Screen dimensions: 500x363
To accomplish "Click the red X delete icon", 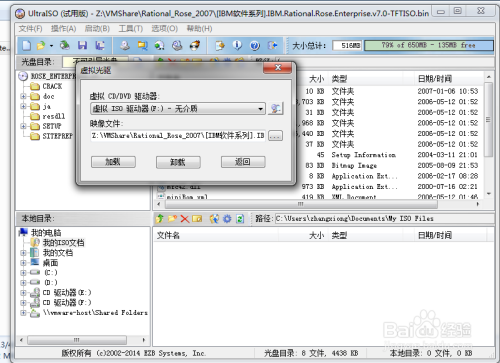I will click(x=185, y=219).
